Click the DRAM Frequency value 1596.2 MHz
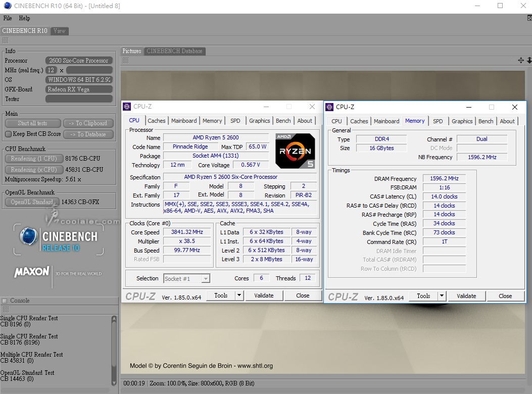 tap(444, 178)
